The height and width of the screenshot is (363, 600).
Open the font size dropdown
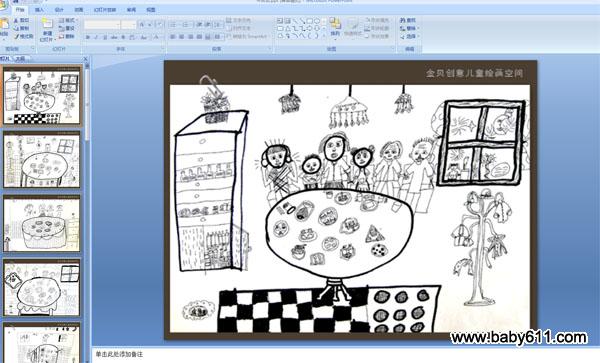128,25
